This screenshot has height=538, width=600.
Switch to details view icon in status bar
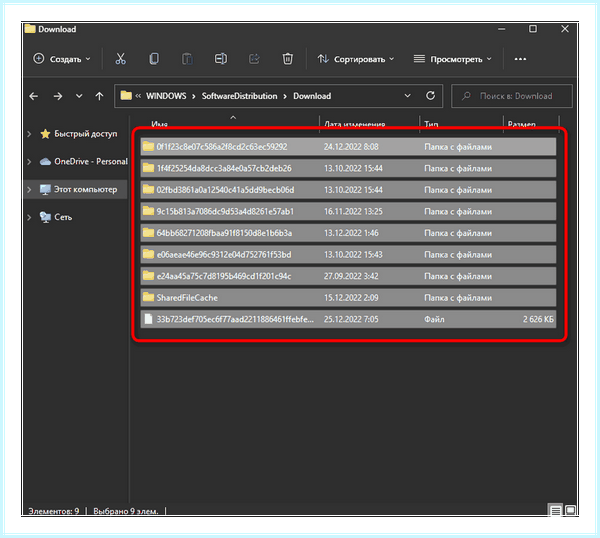556,510
